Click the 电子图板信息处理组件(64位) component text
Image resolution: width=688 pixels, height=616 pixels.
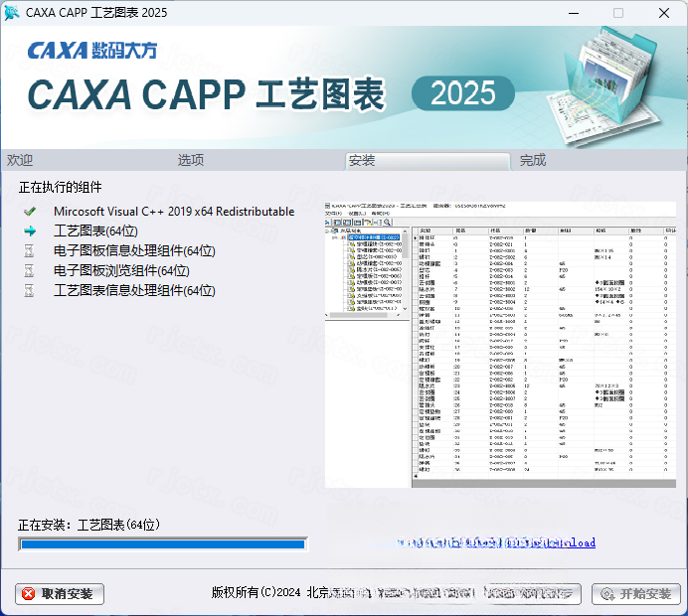[x=134, y=250]
